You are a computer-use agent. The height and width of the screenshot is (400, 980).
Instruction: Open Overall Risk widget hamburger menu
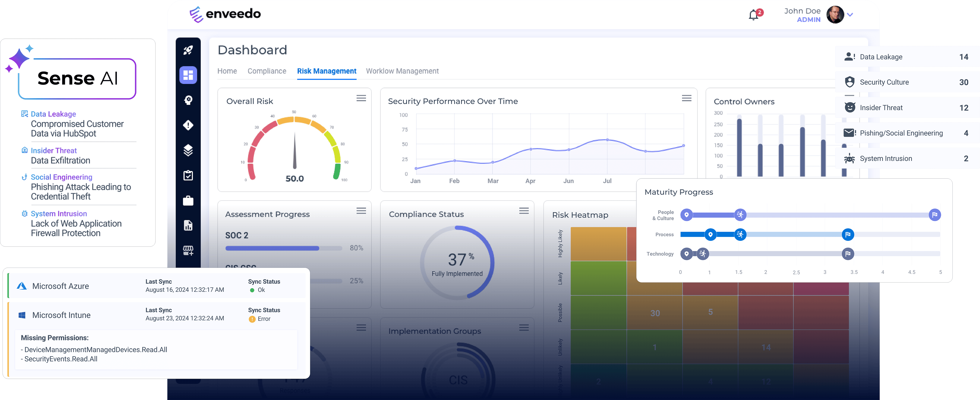[x=361, y=98]
